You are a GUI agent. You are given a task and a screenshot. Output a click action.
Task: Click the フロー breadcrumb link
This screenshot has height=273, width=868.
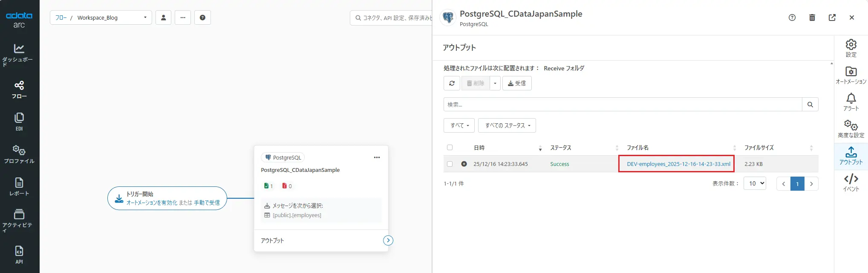(x=61, y=17)
